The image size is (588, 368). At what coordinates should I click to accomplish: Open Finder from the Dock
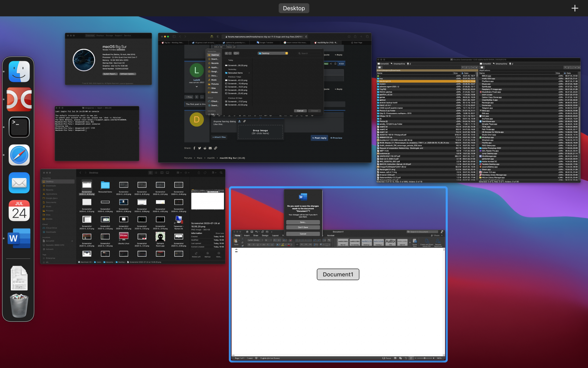[19, 72]
